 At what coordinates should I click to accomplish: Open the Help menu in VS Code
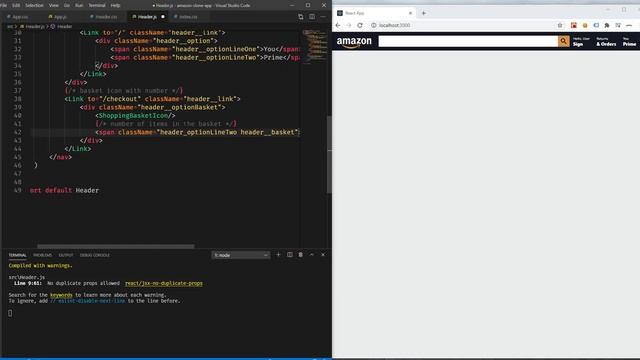(116, 5)
